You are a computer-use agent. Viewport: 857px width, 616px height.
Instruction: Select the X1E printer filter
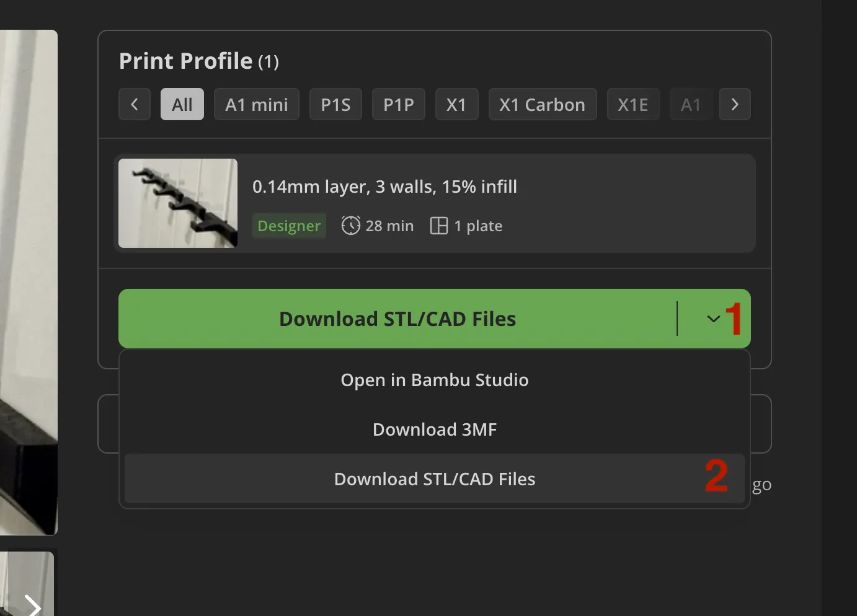pyautogui.click(x=633, y=104)
